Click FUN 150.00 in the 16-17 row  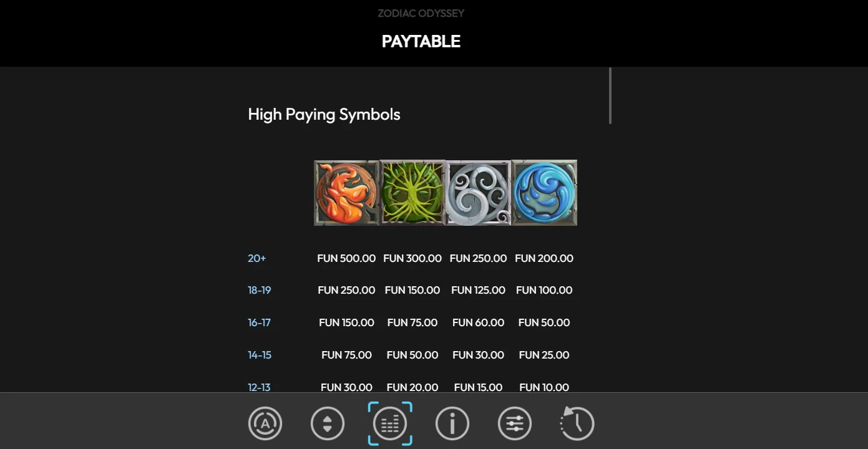[346, 322]
